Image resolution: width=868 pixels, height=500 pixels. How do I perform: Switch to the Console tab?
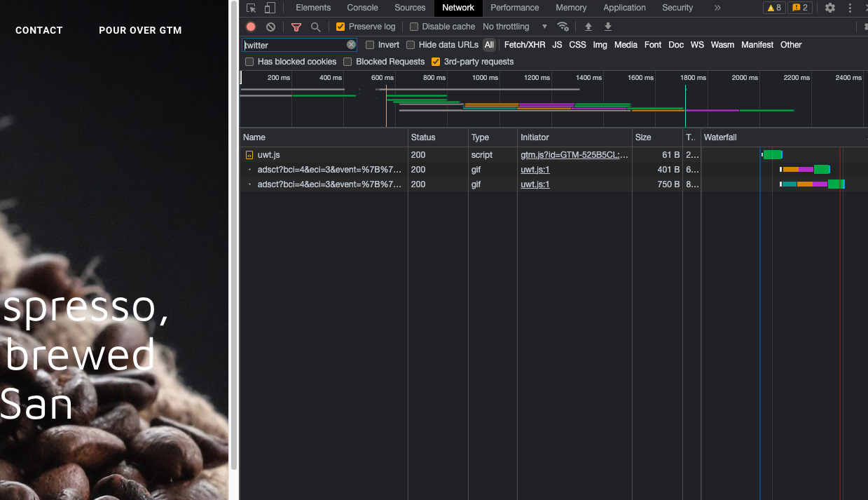[363, 8]
